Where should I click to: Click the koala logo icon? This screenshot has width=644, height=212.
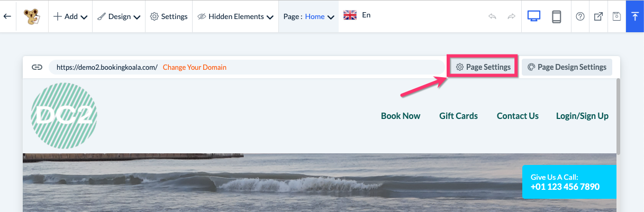point(32,16)
